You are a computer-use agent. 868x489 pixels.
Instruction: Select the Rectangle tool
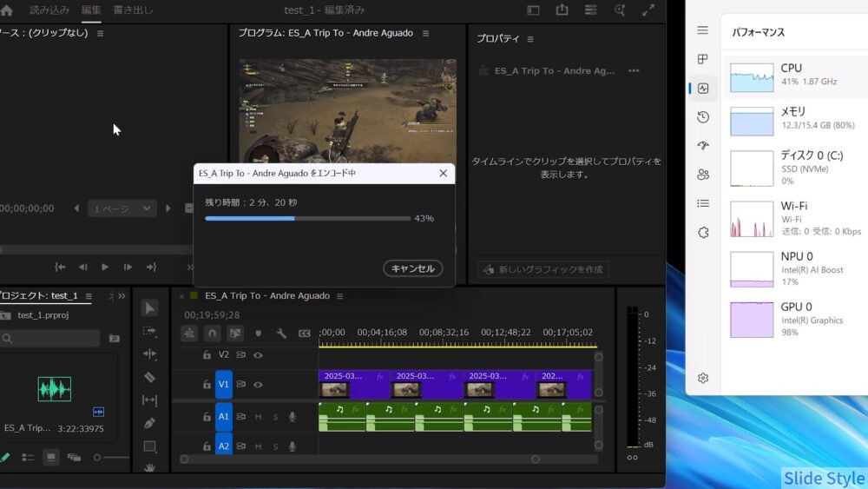click(150, 446)
